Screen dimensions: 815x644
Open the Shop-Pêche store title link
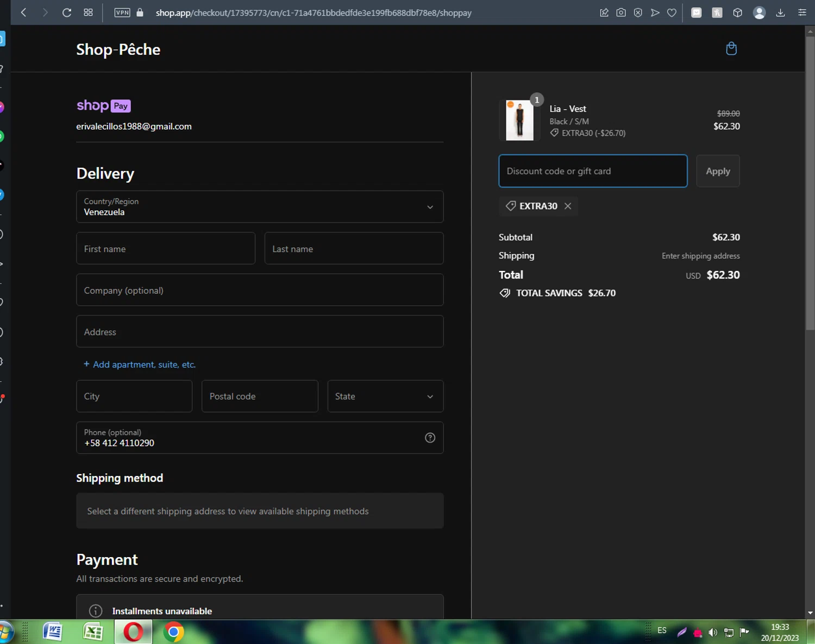click(118, 49)
